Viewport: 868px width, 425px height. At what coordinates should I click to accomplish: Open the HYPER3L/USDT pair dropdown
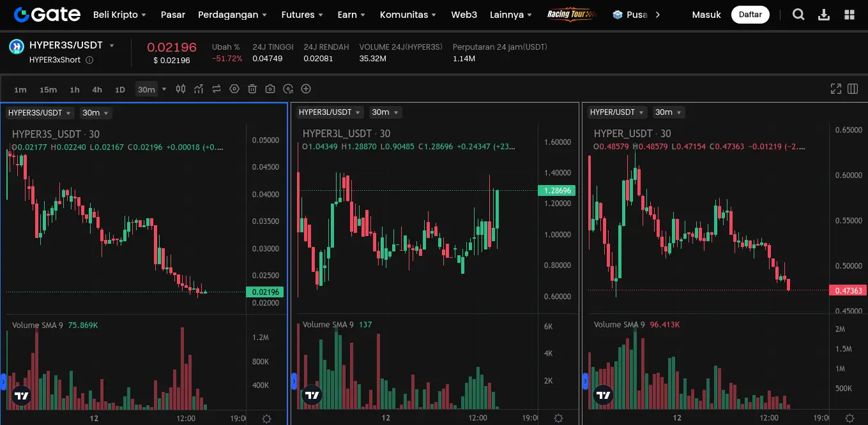click(330, 112)
